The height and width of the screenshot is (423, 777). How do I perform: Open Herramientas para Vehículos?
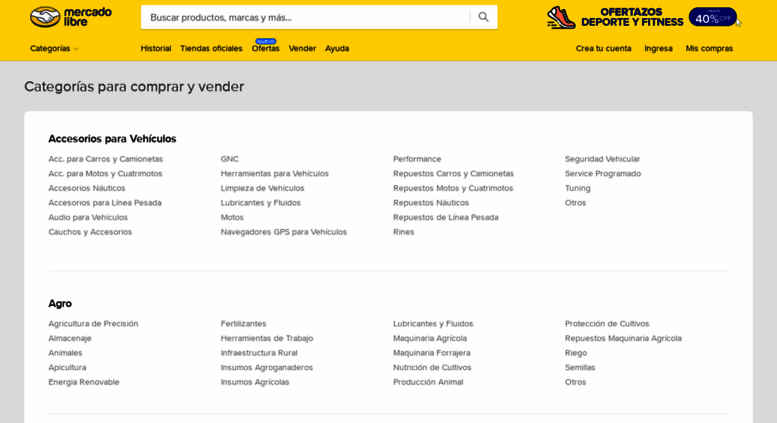[x=275, y=173]
